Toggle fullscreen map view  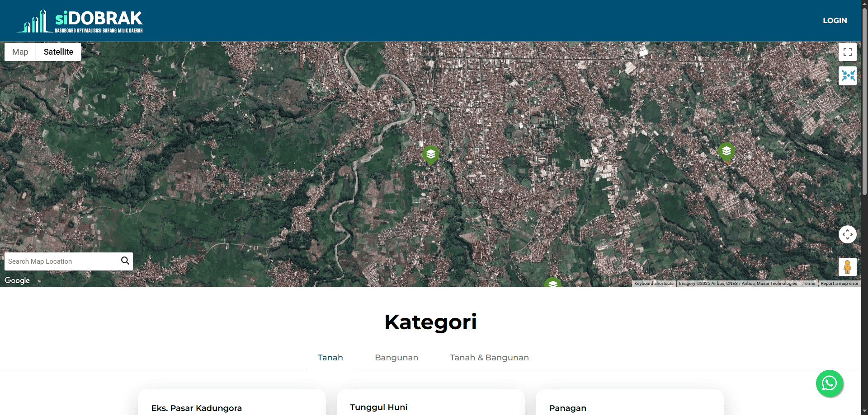[848, 52]
